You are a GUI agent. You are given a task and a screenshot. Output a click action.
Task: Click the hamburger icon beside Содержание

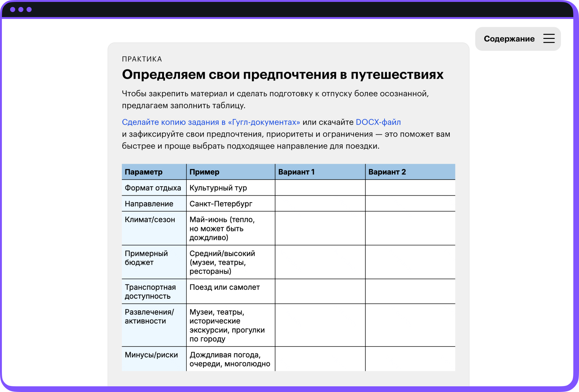[549, 39]
